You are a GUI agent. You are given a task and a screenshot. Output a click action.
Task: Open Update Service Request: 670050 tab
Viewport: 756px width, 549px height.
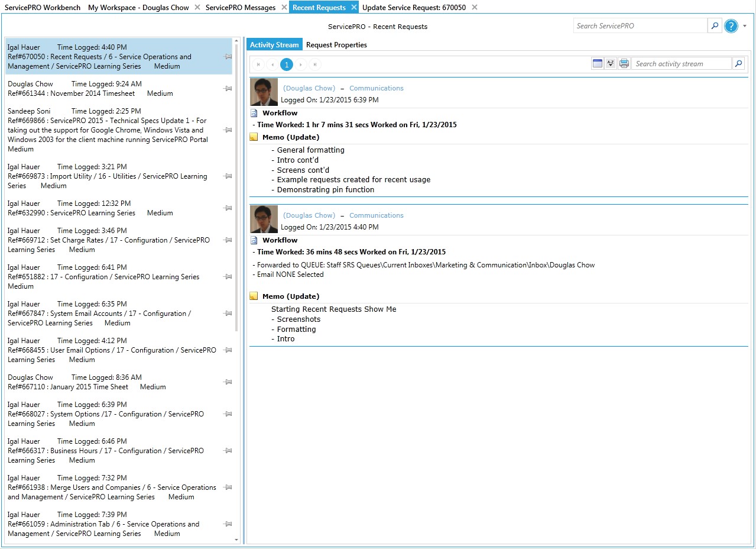point(414,8)
